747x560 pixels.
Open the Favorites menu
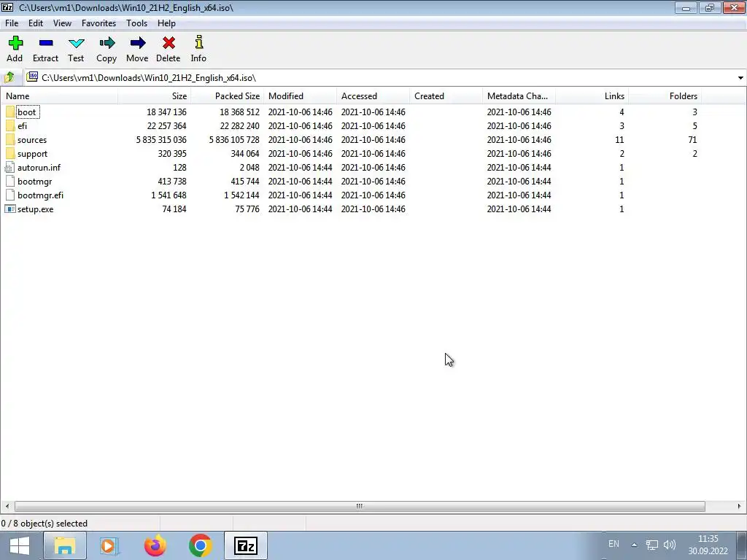tap(98, 23)
